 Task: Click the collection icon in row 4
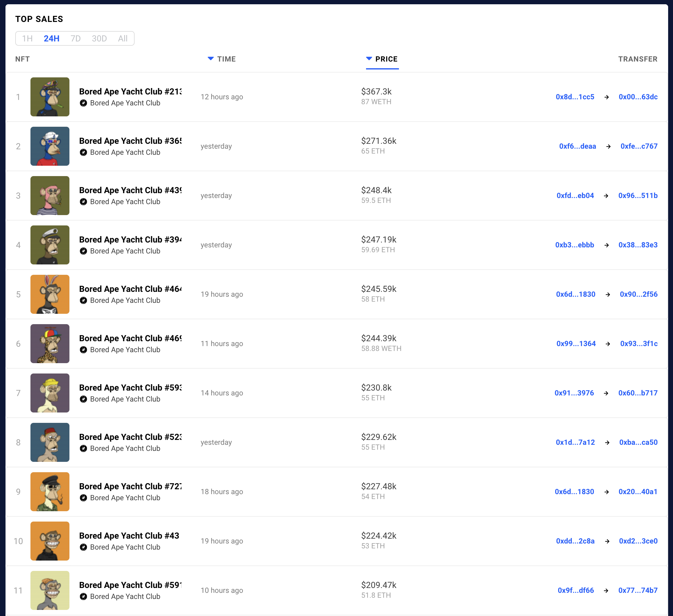click(83, 251)
